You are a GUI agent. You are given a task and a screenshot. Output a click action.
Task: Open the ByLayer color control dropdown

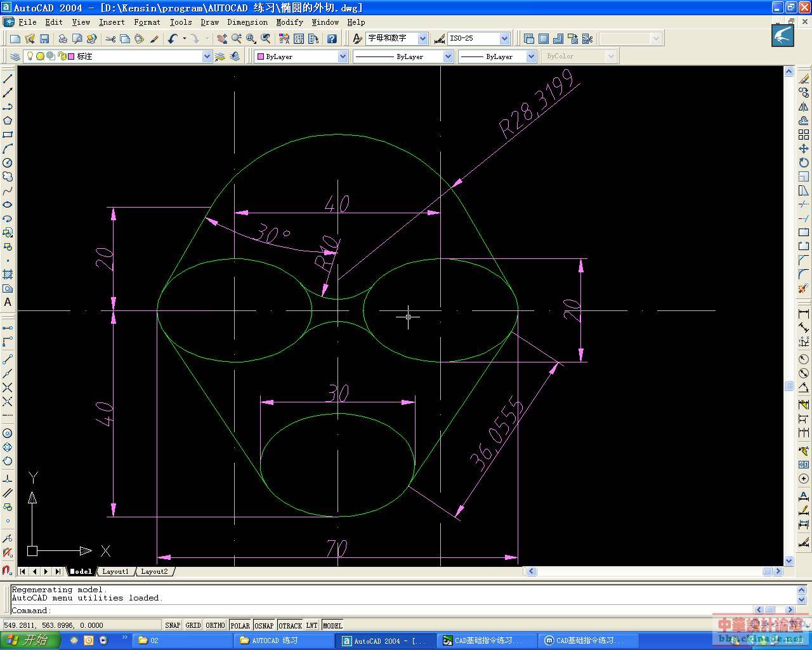343,56
